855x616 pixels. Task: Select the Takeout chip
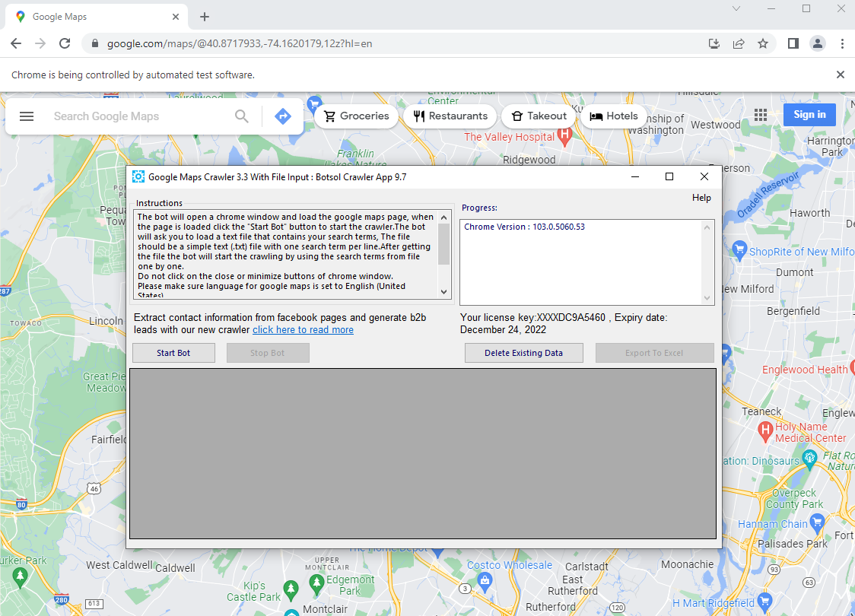[x=539, y=116]
